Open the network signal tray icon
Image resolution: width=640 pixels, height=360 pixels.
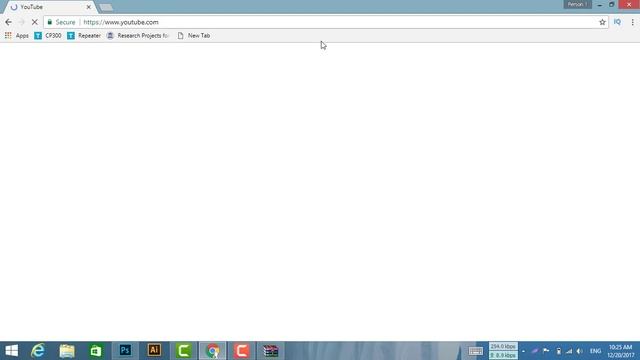point(569,351)
